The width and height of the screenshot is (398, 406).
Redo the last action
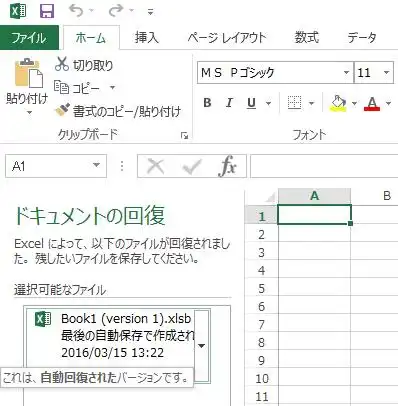[x=116, y=11]
